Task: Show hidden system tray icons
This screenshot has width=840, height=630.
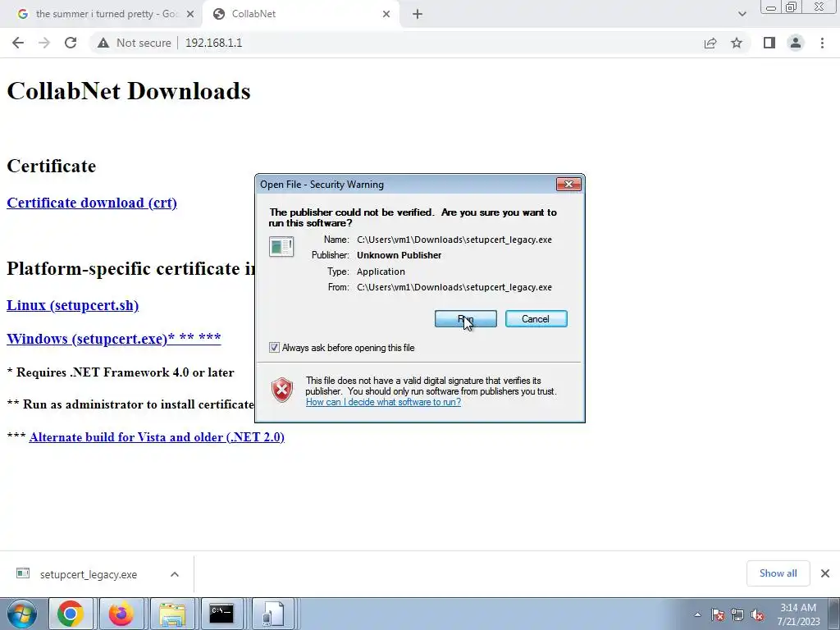Action: pos(697,614)
